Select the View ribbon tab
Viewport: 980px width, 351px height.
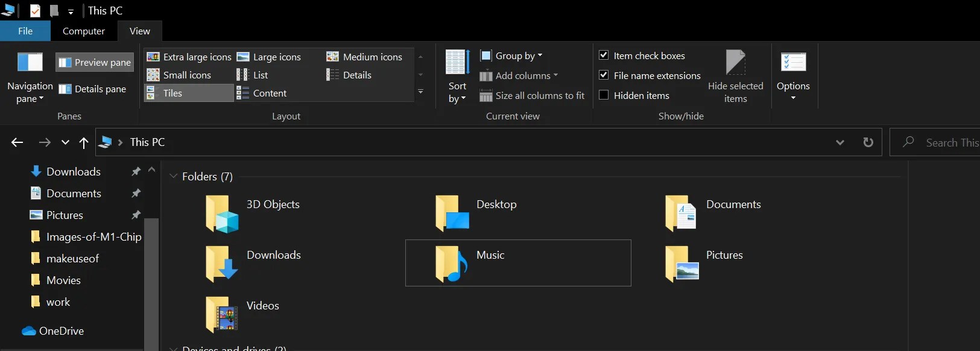pyautogui.click(x=140, y=31)
